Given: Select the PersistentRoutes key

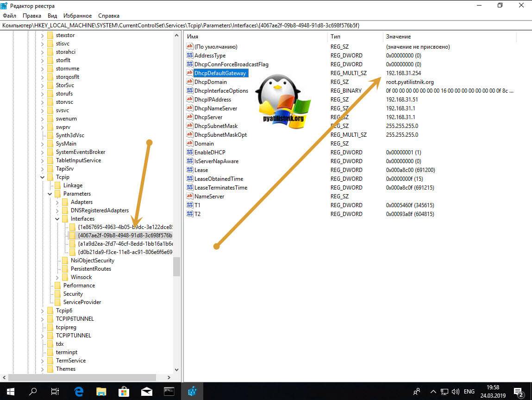Looking at the screenshot, I should tap(91, 268).
